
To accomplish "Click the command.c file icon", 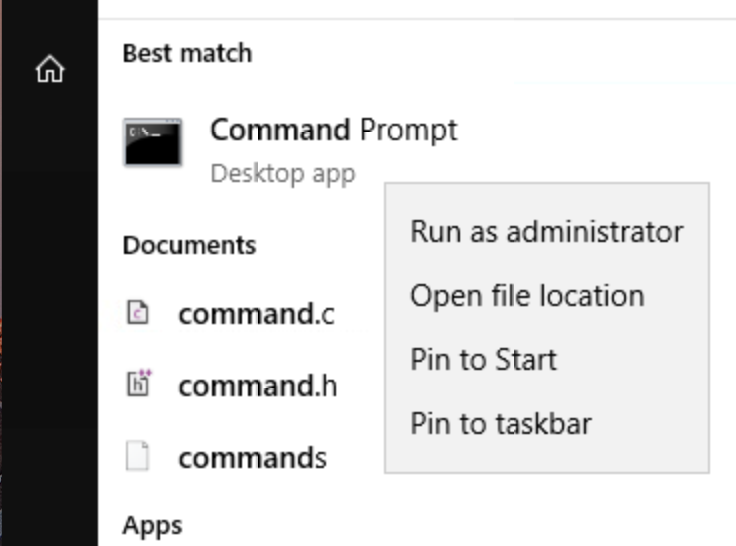I will pyautogui.click(x=139, y=314).
